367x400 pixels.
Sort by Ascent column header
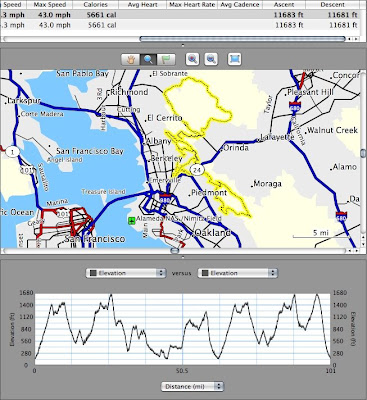[284, 5]
